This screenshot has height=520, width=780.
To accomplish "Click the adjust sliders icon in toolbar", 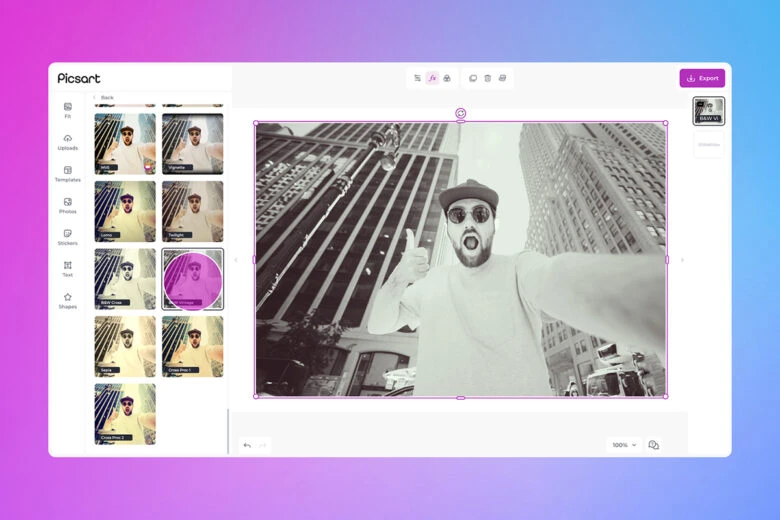I will point(417,78).
